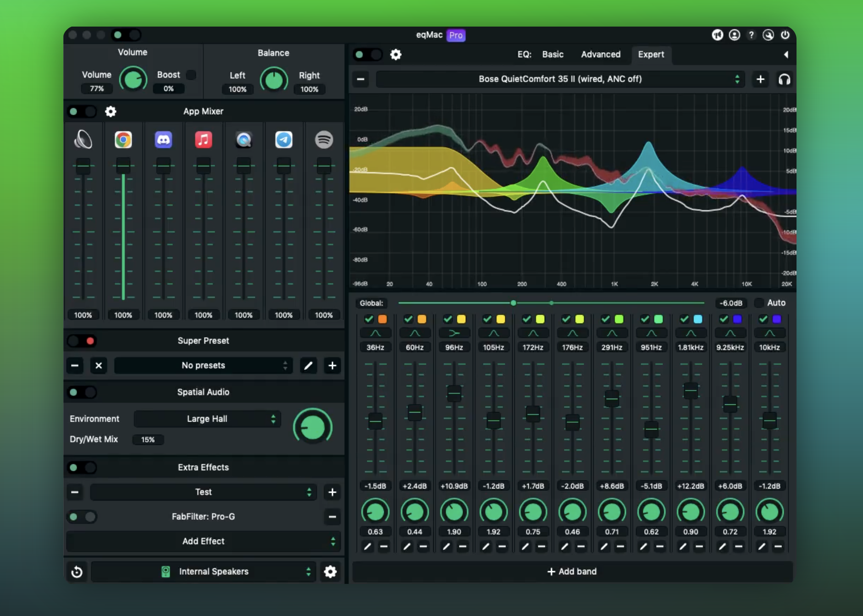Remove the 10kHz band with minus icon
Screen dimensions: 863x616
point(778,546)
